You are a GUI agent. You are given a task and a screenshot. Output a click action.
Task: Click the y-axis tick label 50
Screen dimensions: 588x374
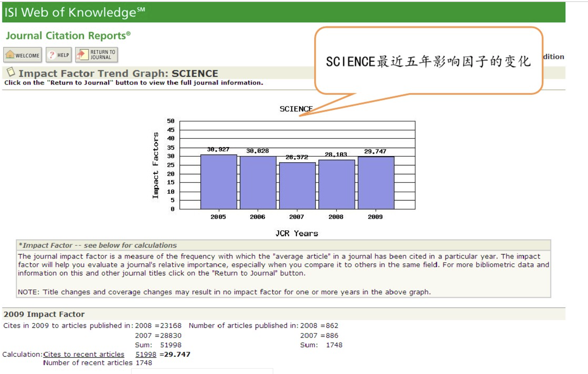[x=171, y=121]
